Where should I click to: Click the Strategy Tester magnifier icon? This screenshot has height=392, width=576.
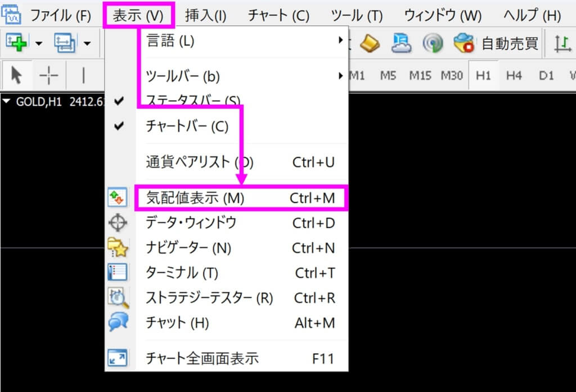(118, 298)
